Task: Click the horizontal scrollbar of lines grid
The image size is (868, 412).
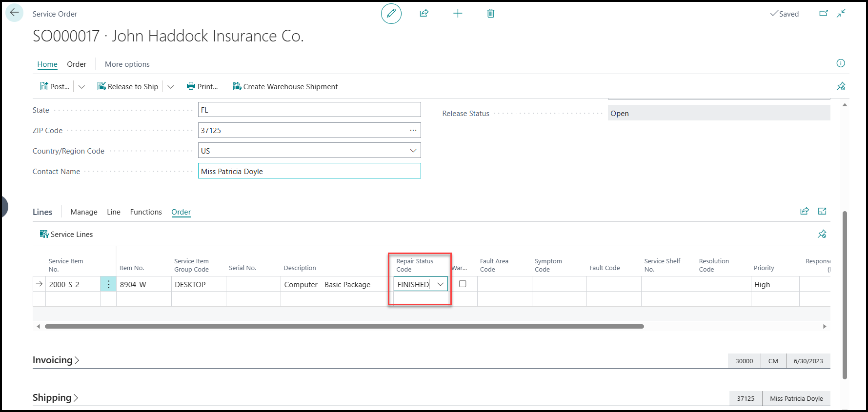Action: coord(344,326)
